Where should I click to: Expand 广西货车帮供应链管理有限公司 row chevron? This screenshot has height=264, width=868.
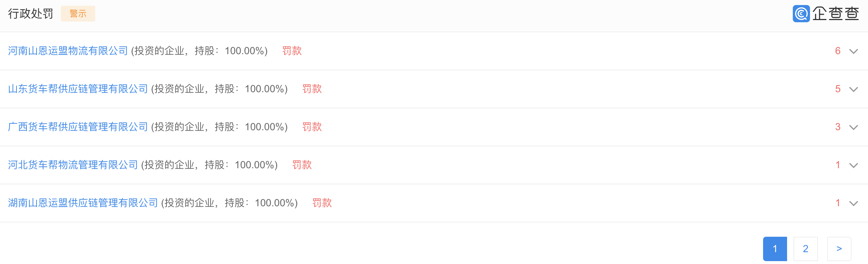pos(854,127)
